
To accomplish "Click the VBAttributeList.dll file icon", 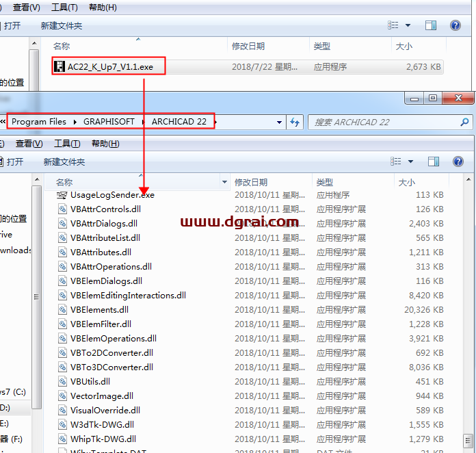I will (62, 238).
